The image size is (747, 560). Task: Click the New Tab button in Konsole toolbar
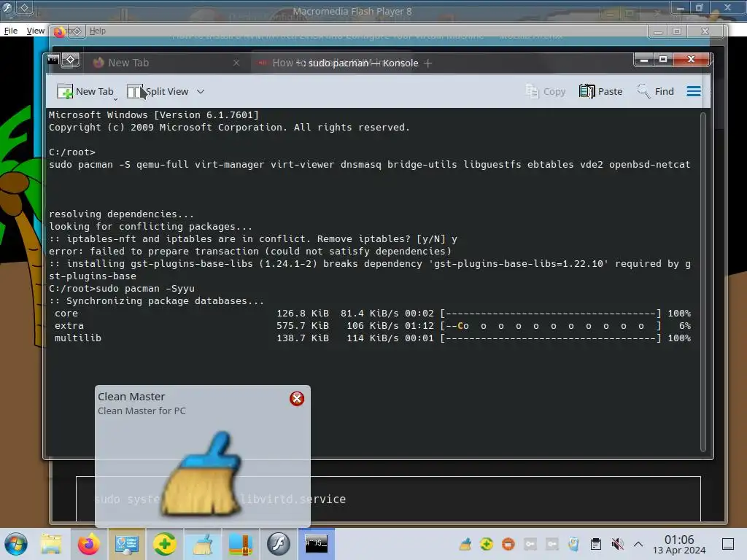[85, 91]
